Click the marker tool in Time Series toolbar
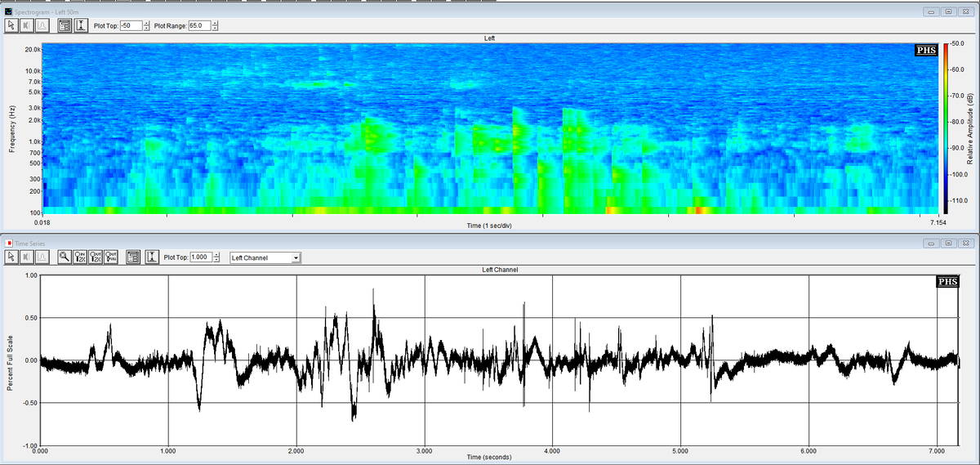The width and height of the screenshot is (980, 465). click(25, 257)
